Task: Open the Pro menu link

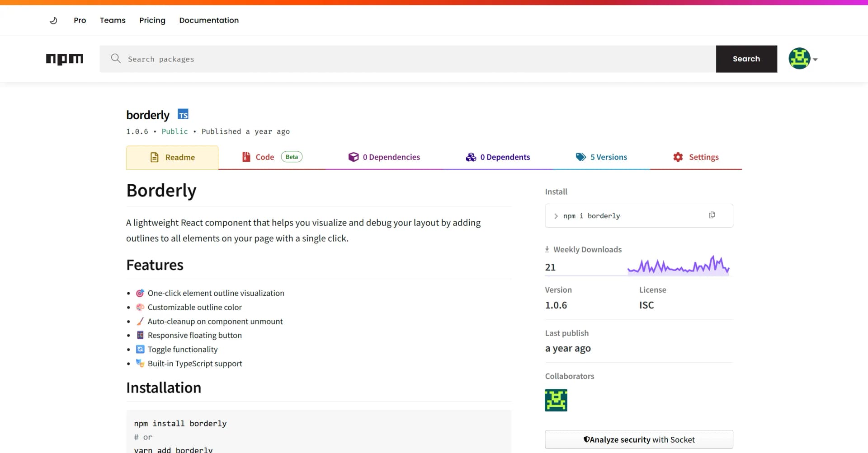Action: 80,20
